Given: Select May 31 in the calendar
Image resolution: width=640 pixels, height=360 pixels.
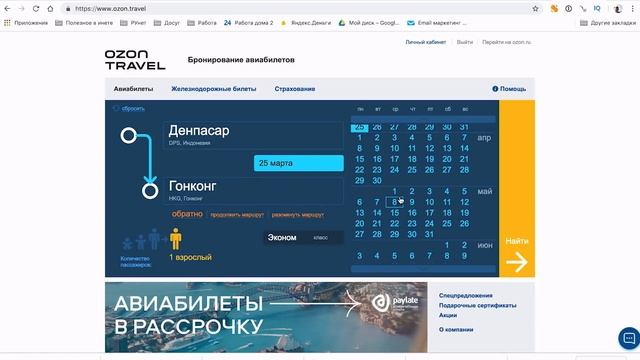Looking at the screenshot, I should (429, 234).
